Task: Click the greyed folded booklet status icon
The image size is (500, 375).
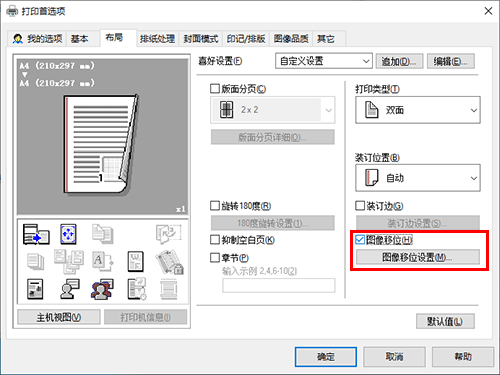Action: point(168,233)
